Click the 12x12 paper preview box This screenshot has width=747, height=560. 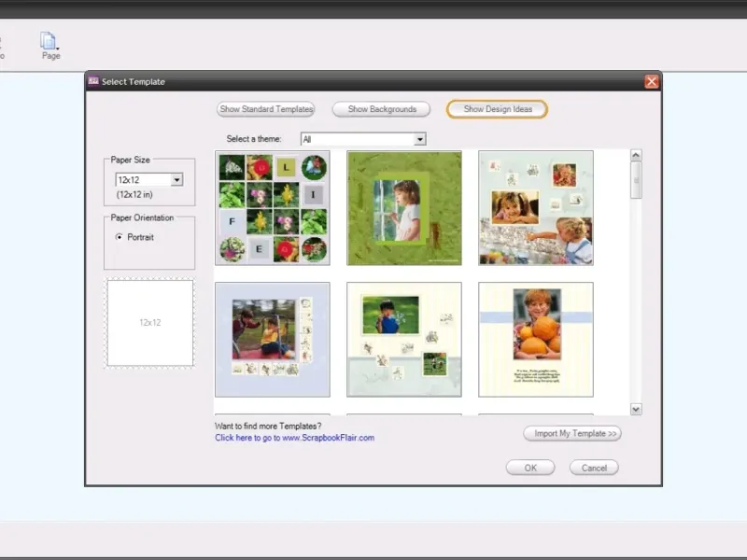pyautogui.click(x=150, y=323)
